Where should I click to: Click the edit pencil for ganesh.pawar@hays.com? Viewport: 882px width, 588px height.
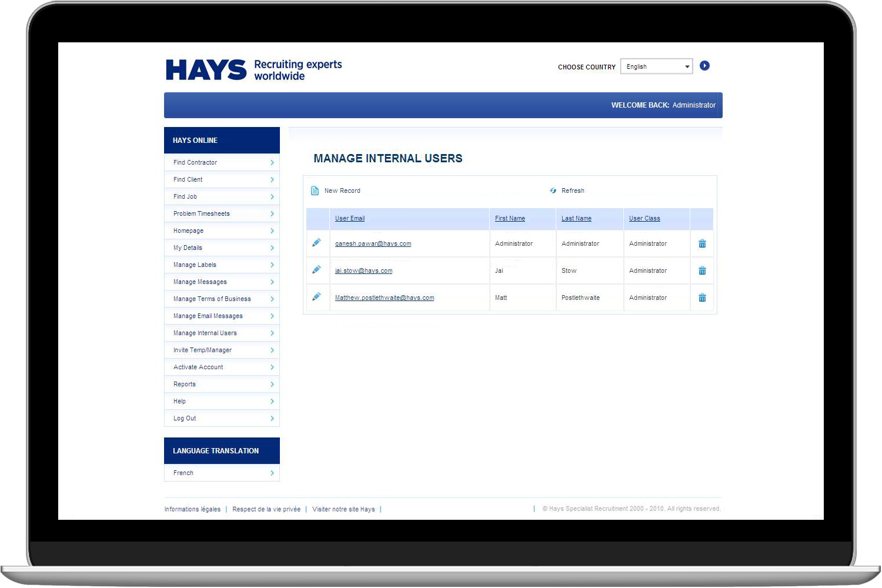tap(316, 242)
